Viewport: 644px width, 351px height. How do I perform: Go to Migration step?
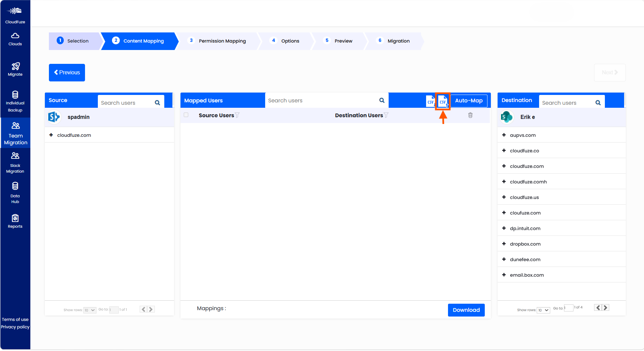coord(394,41)
